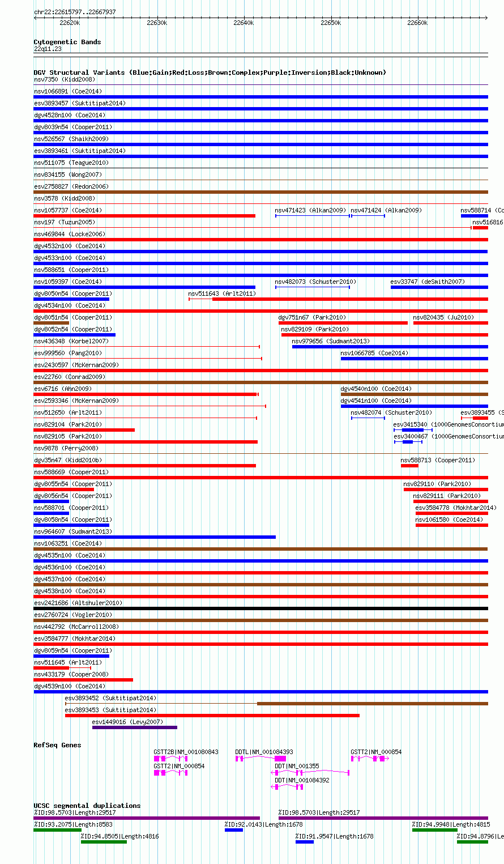This screenshot has width=504, height=864.
Task: Select the purple esv1449016 inversion bar
Action: pyautogui.click(x=135, y=727)
